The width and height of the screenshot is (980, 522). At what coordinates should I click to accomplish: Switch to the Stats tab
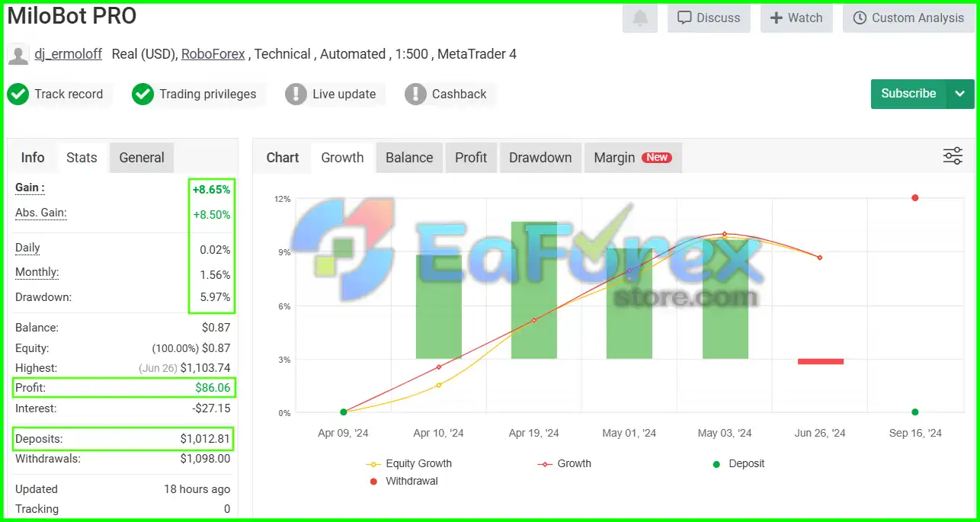[82, 158]
